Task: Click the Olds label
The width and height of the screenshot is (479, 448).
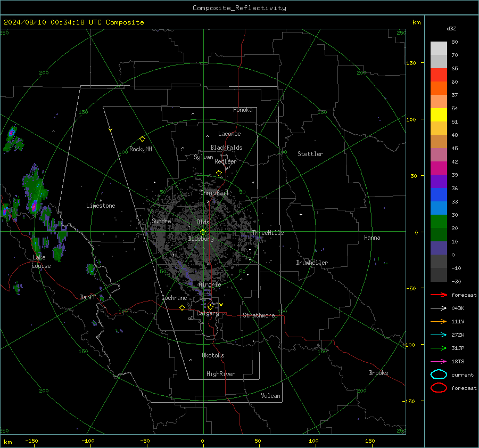Action: tap(203, 222)
